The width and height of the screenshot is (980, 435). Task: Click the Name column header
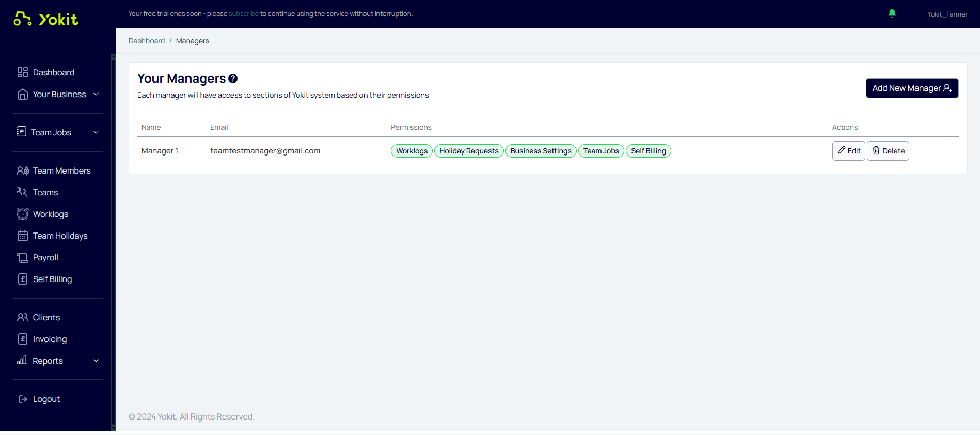[151, 127]
